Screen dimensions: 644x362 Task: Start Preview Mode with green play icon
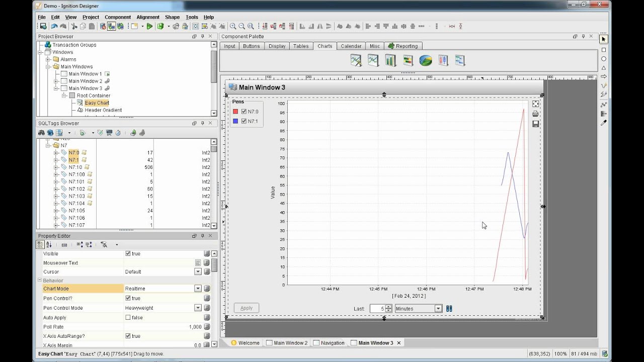point(149,26)
